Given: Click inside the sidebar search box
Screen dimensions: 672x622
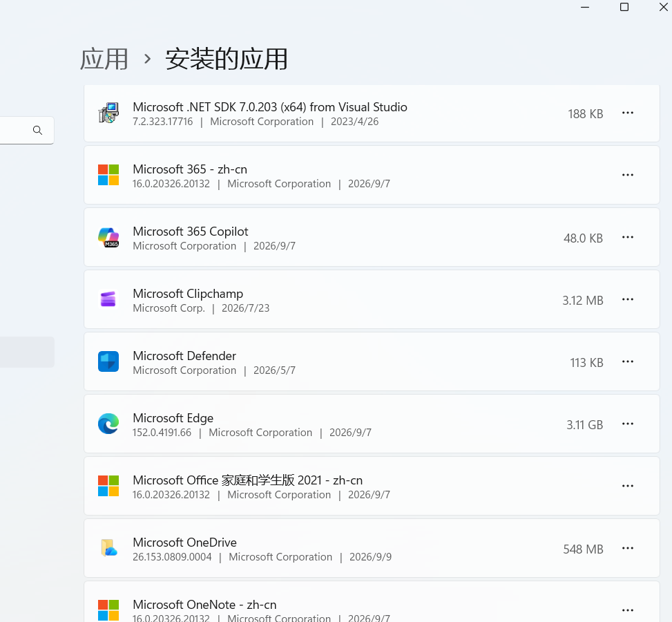Looking at the screenshot, I should coord(26,130).
